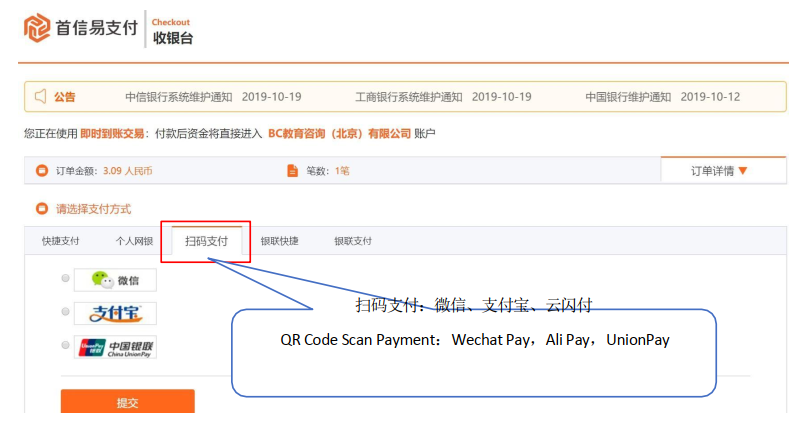Click the WeChat 微信 payment logo
The image size is (799, 447).
115,280
